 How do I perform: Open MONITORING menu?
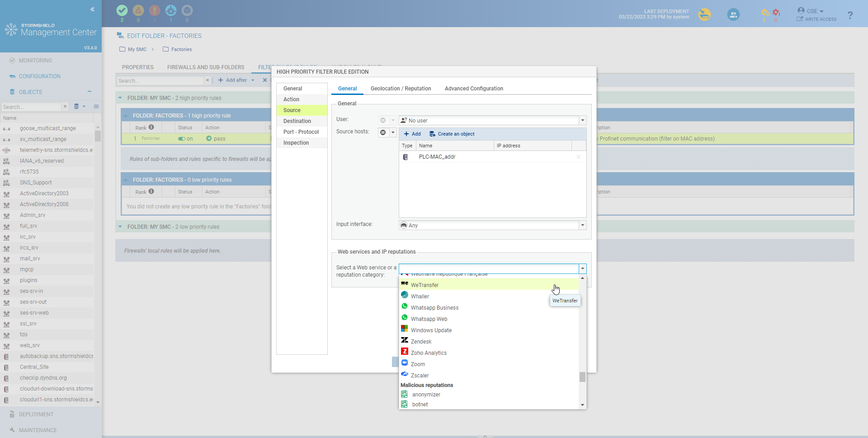click(35, 61)
